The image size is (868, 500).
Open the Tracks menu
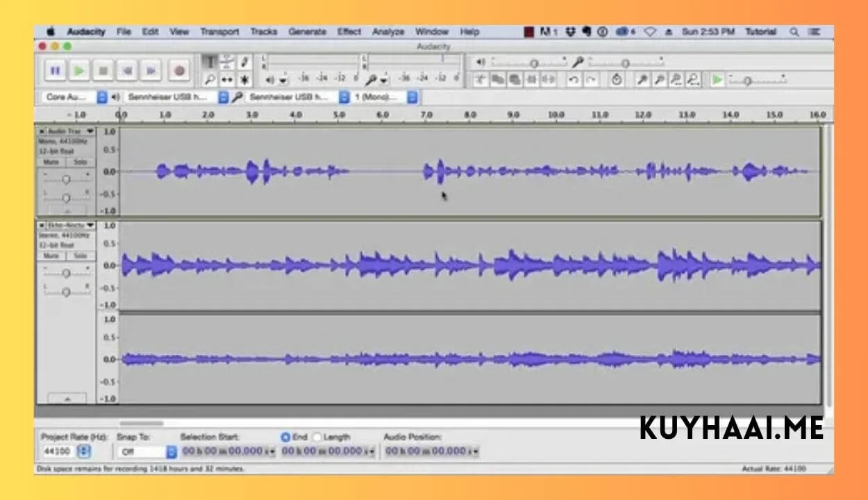pos(263,32)
